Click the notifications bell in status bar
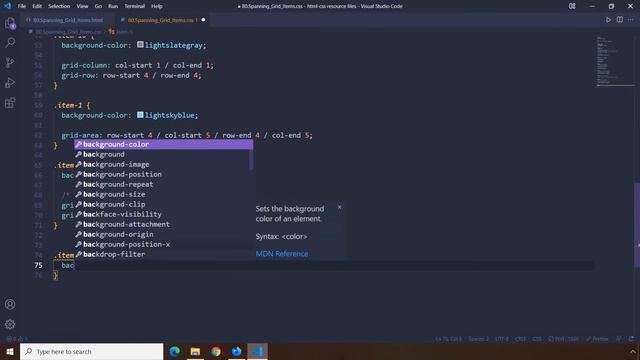The width and height of the screenshot is (640, 360). [x=631, y=339]
